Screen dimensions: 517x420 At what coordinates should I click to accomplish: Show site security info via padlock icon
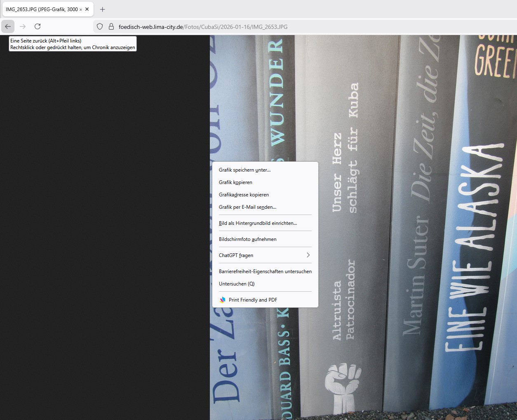[x=111, y=27]
